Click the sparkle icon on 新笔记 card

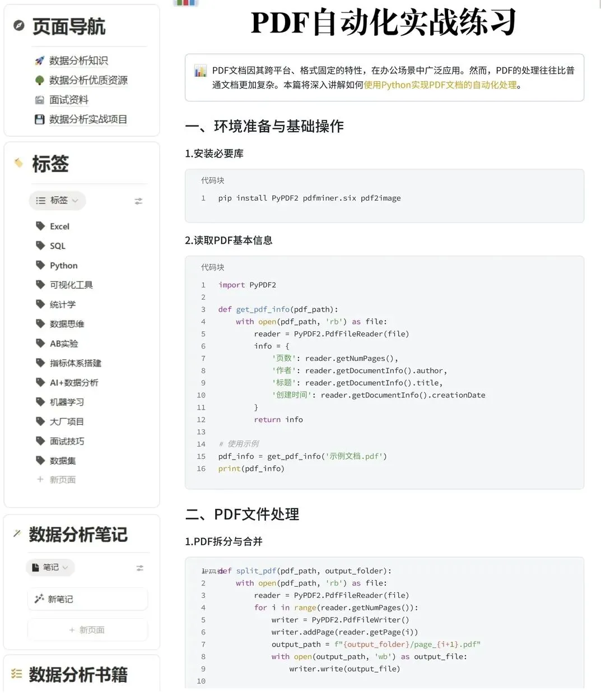point(39,599)
